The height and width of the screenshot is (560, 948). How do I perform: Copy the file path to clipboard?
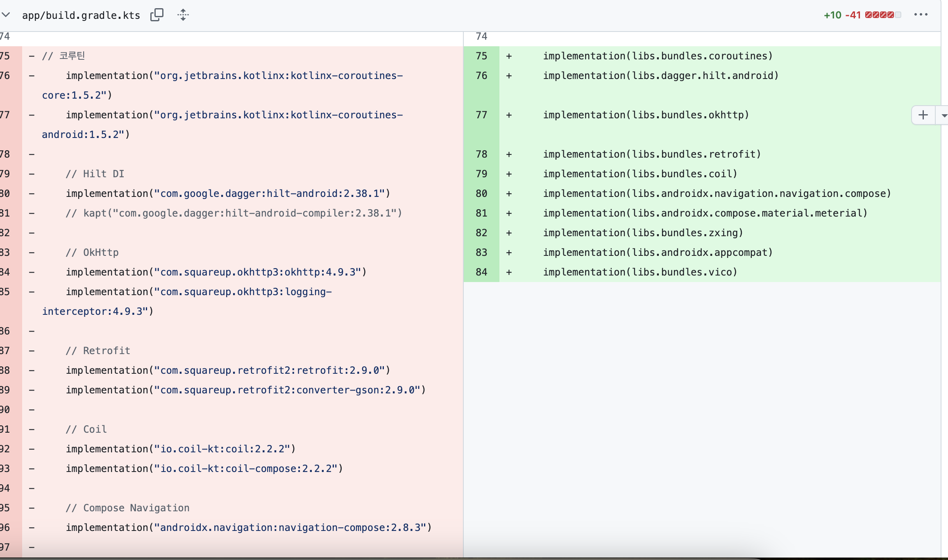click(x=156, y=15)
